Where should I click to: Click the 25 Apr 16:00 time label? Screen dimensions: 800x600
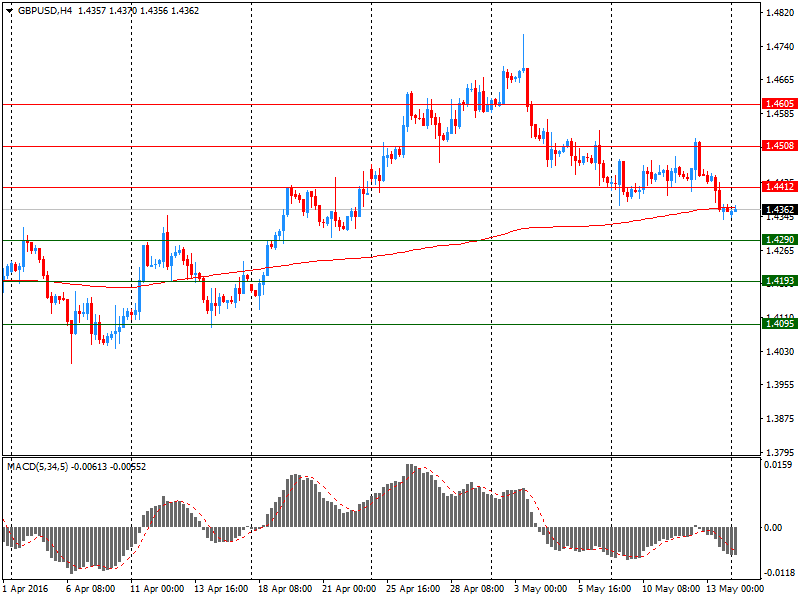pyautogui.click(x=413, y=589)
